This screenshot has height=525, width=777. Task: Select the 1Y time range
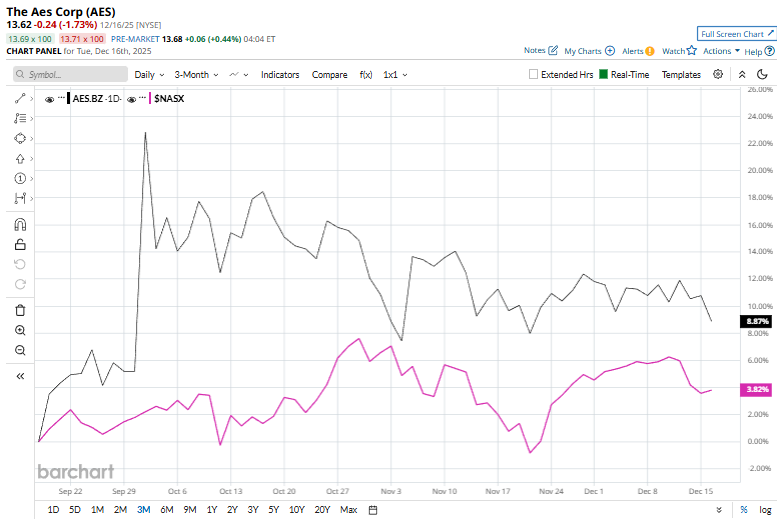coord(212,510)
